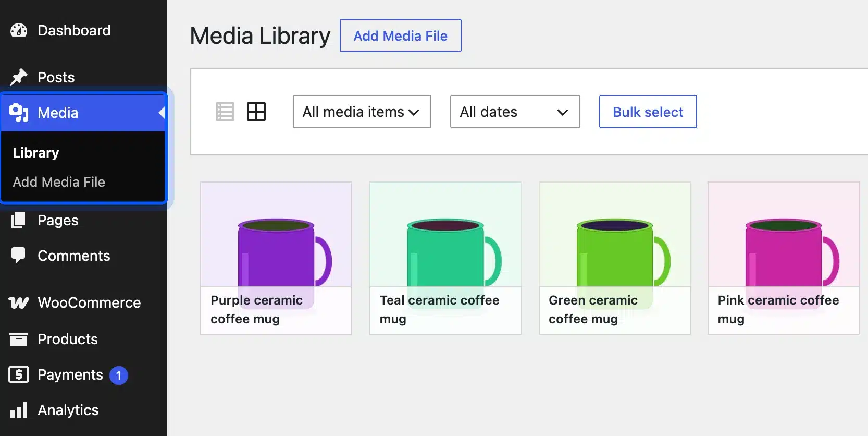Open Pages menu item

pyautogui.click(x=83, y=220)
